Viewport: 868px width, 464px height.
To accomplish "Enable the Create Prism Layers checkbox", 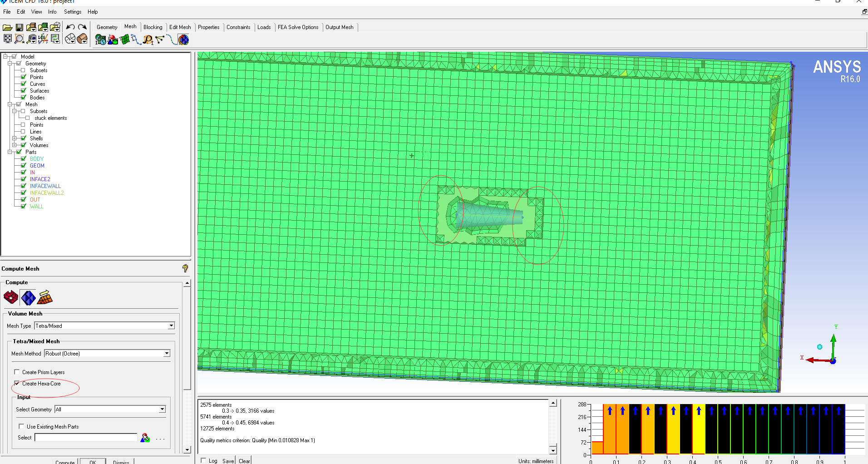I will (x=17, y=372).
